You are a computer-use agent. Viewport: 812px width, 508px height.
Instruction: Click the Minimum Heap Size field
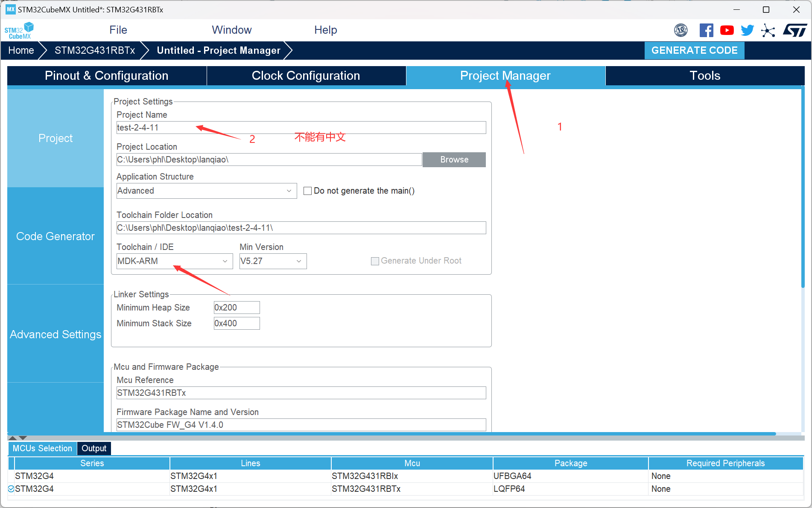237,308
